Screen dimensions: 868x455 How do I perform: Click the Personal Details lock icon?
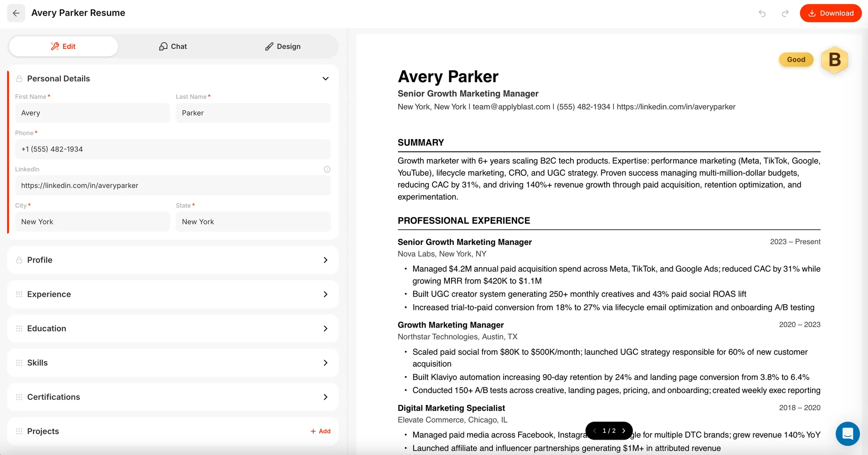pos(19,79)
